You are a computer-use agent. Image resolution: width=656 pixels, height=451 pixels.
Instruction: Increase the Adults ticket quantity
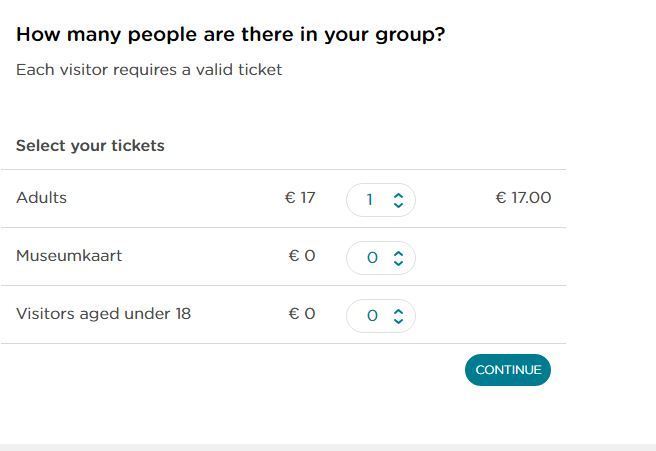coord(398,195)
